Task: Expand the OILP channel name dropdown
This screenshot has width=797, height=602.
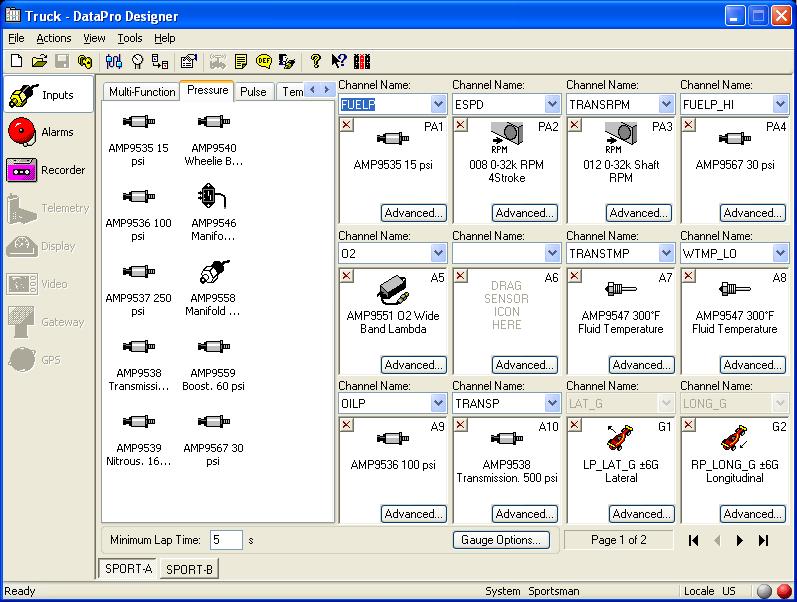Action: [438, 403]
